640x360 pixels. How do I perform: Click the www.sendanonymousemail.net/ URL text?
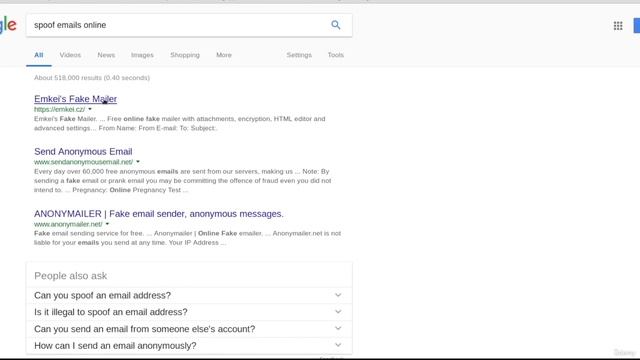point(84,162)
